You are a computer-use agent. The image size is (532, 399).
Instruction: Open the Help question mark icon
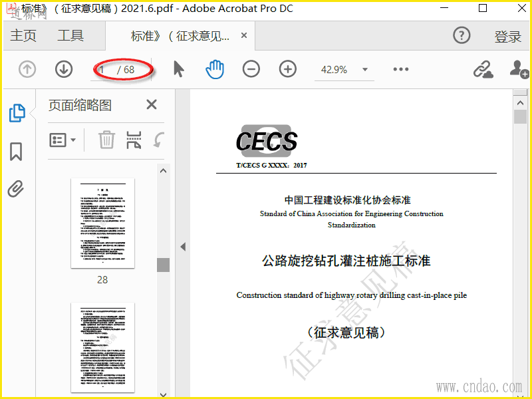coord(462,35)
